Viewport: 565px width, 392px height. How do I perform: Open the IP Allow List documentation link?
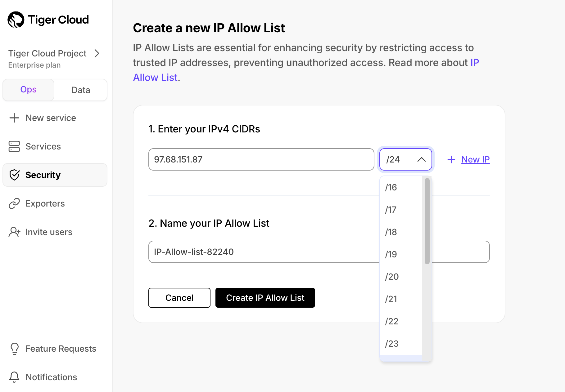point(155,78)
